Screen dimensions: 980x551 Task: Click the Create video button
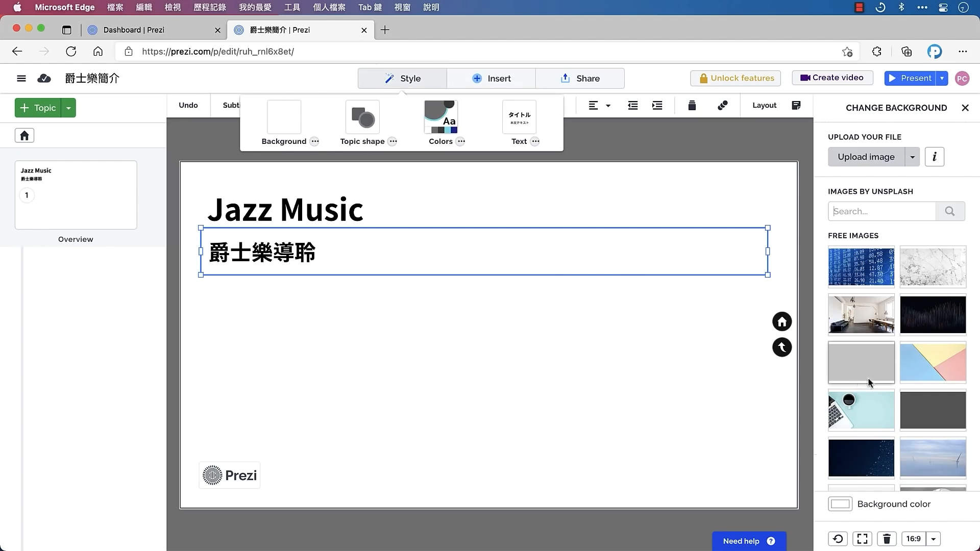[831, 78]
